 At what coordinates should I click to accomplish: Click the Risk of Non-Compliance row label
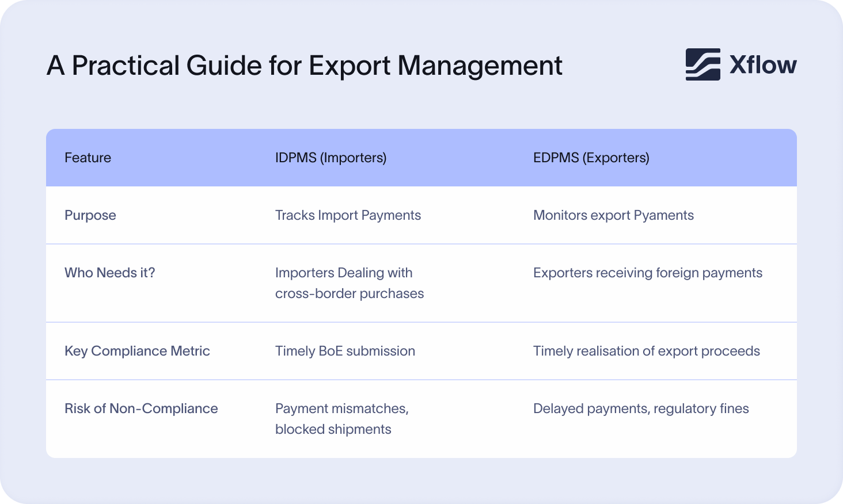(x=141, y=408)
